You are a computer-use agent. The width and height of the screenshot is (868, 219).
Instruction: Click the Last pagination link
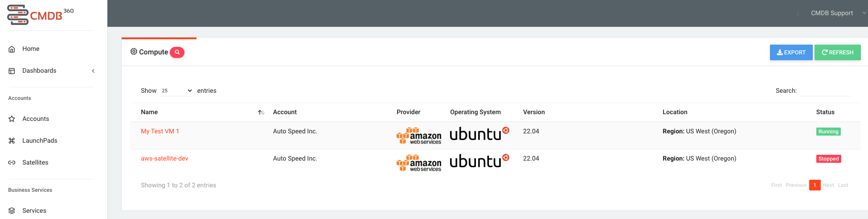click(843, 185)
